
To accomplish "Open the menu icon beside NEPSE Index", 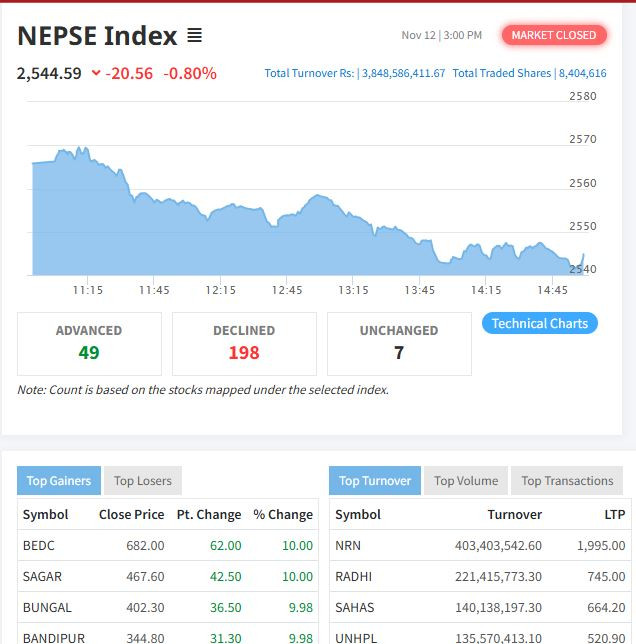I will [x=194, y=36].
